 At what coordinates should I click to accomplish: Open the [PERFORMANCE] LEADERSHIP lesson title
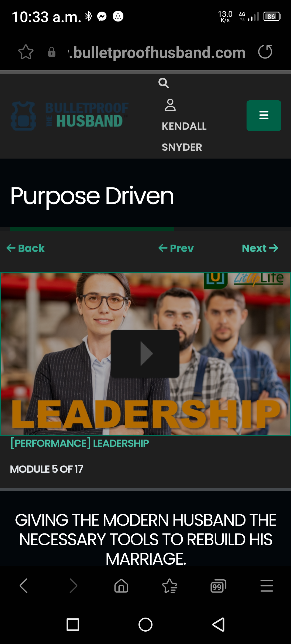coord(79,443)
